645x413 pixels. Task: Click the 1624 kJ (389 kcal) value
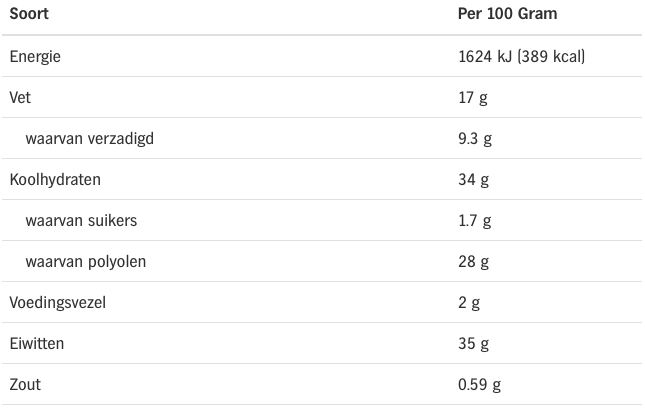point(521,57)
